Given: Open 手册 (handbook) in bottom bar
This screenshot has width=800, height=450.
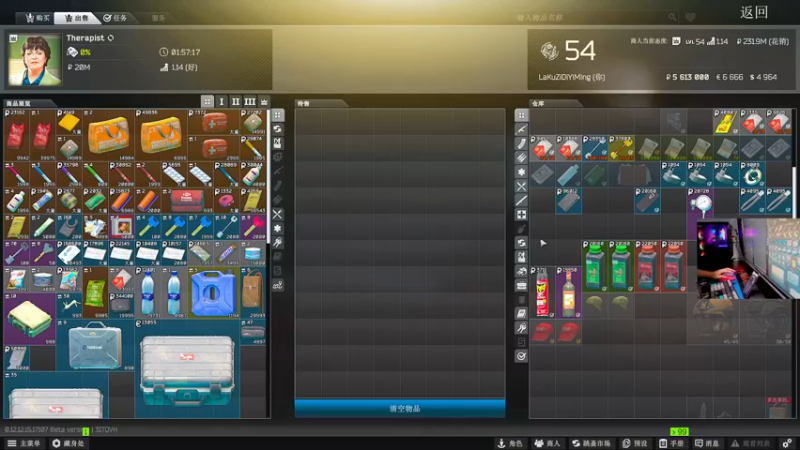Looking at the screenshot, I should (671, 443).
